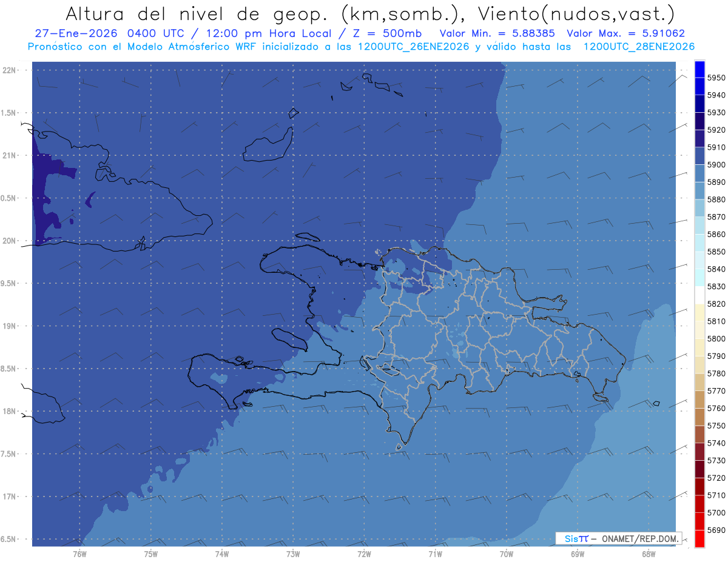Click the '5700' color bar value

[716, 513]
